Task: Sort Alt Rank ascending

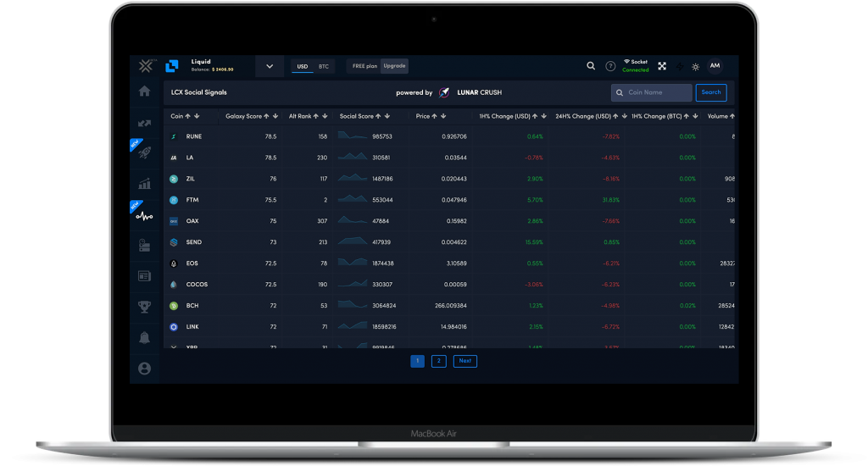Action: 316,116
